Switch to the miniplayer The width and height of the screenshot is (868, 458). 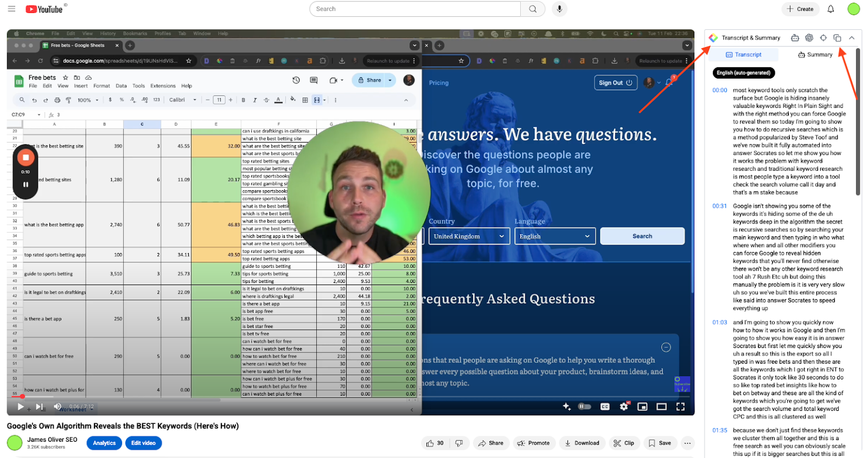(642, 407)
